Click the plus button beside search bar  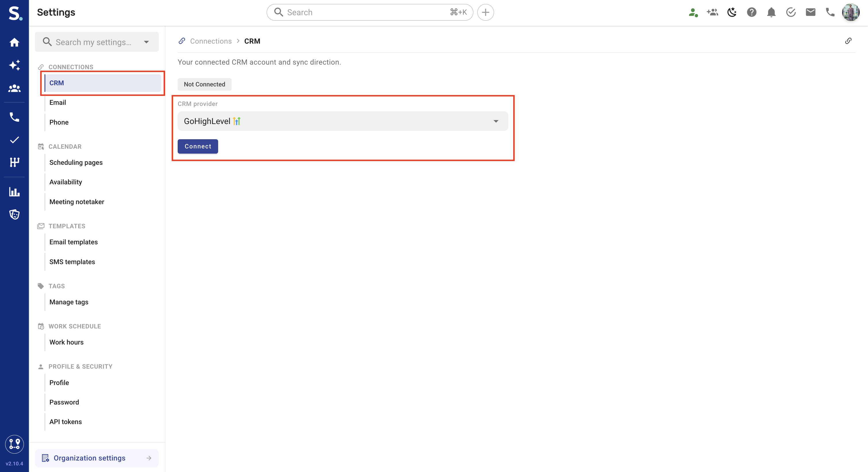click(x=486, y=12)
